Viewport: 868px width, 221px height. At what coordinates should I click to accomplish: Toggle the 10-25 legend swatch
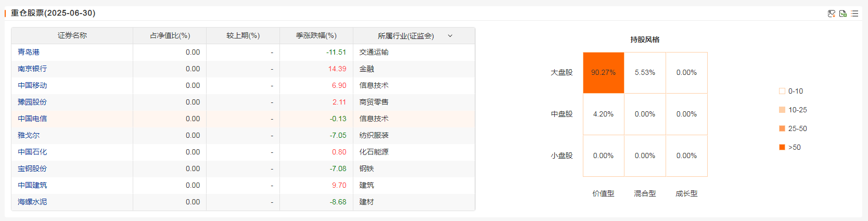tap(782, 110)
